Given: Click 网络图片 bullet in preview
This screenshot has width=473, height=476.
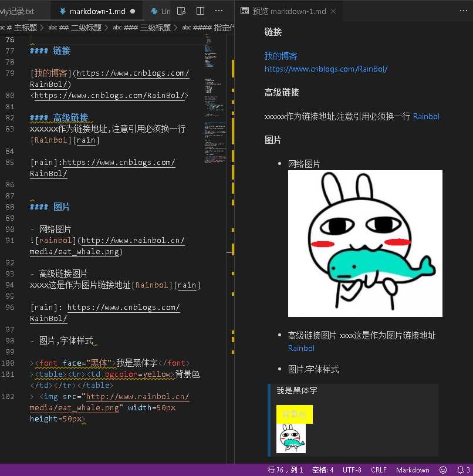Looking at the screenshot, I should (x=304, y=164).
